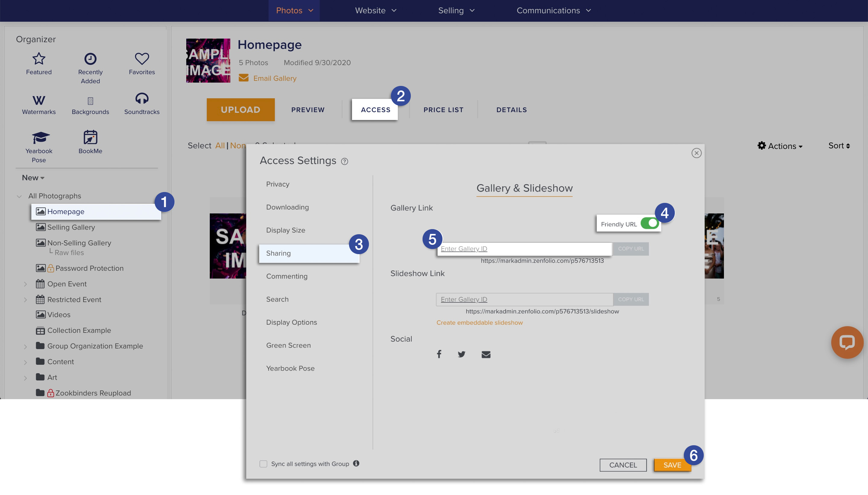
Task: Open the New dropdown in Organizer
Action: (x=33, y=178)
